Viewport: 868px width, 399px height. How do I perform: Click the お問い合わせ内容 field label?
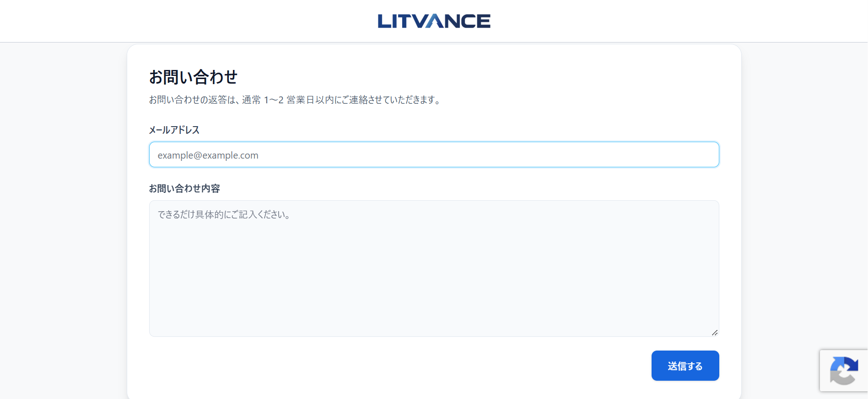tap(184, 188)
